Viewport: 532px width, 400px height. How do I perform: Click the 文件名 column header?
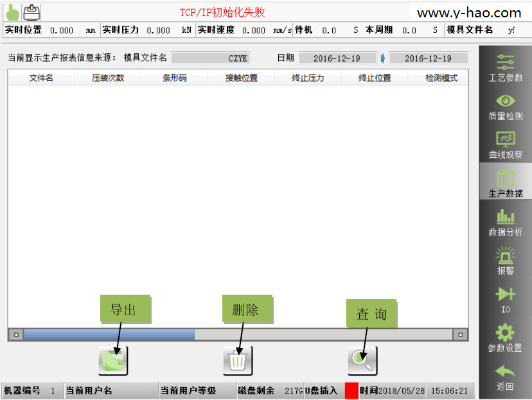click(41, 78)
